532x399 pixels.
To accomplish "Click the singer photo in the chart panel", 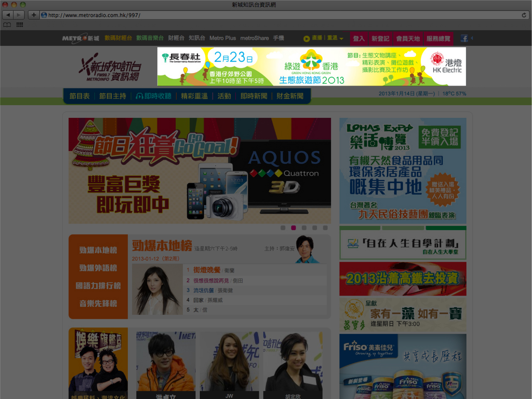I will pyautogui.click(x=157, y=290).
